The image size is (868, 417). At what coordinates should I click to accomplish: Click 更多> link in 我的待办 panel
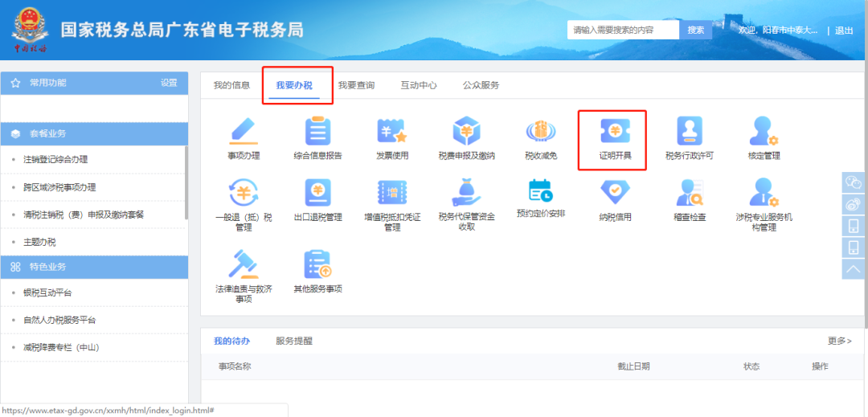click(x=840, y=341)
